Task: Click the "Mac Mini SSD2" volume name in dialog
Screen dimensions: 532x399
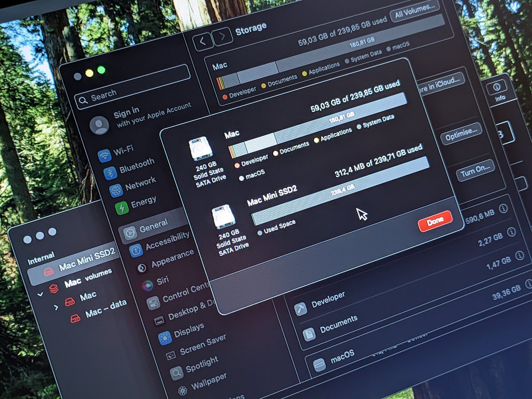Action: coord(272,195)
